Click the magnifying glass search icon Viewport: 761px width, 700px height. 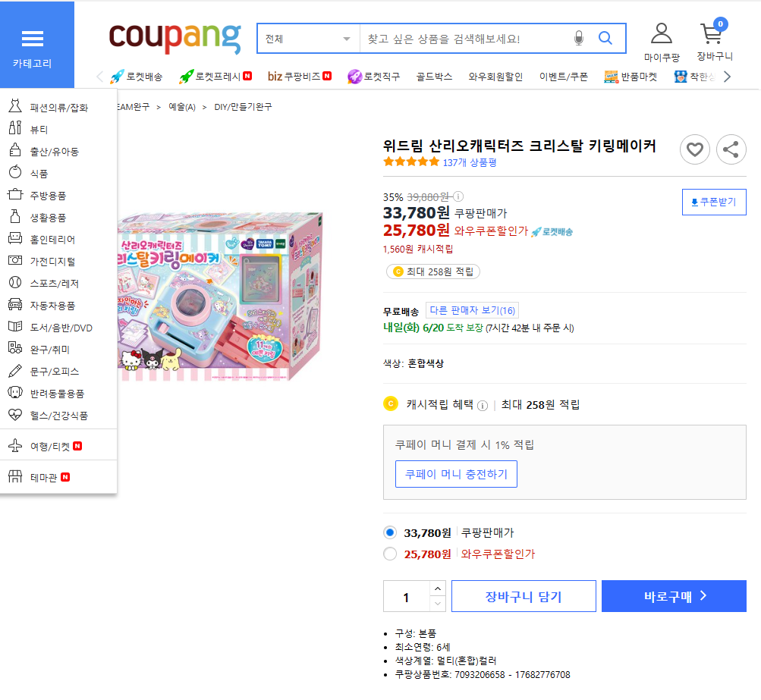[605, 39]
